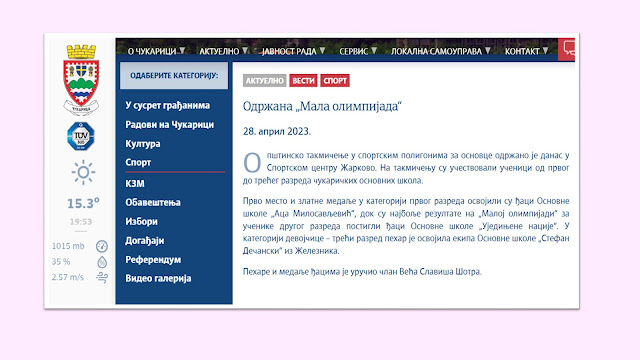
Task: Click the date 28. април 2023.
Action: point(277,131)
